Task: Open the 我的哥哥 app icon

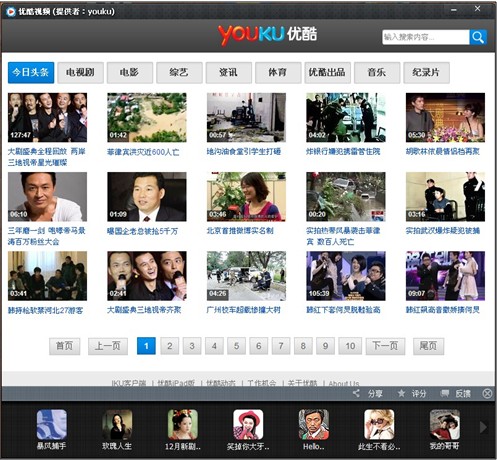Action: [x=445, y=425]
